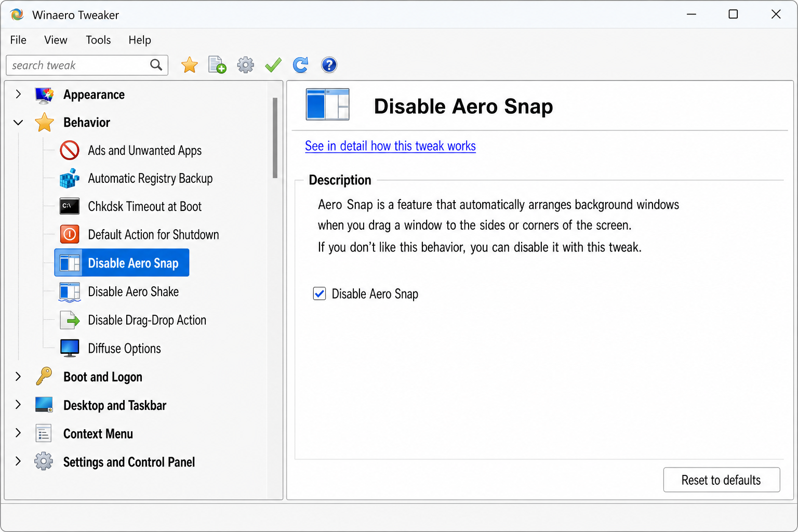The width and height of the screenshot is (798, 532).
Task: Toggle the Disable Aero Snap checkbox
Action: pyautogui.click(x=320, y=294)
